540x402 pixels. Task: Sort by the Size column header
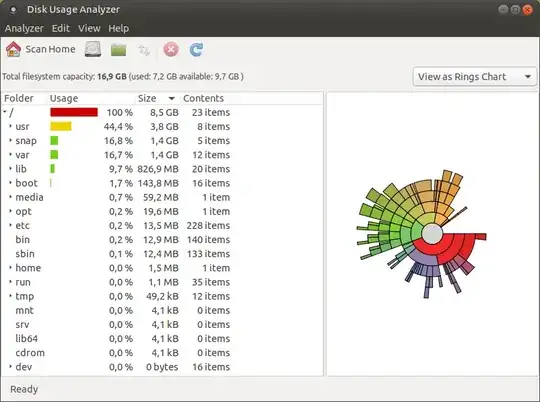point(157,98)
